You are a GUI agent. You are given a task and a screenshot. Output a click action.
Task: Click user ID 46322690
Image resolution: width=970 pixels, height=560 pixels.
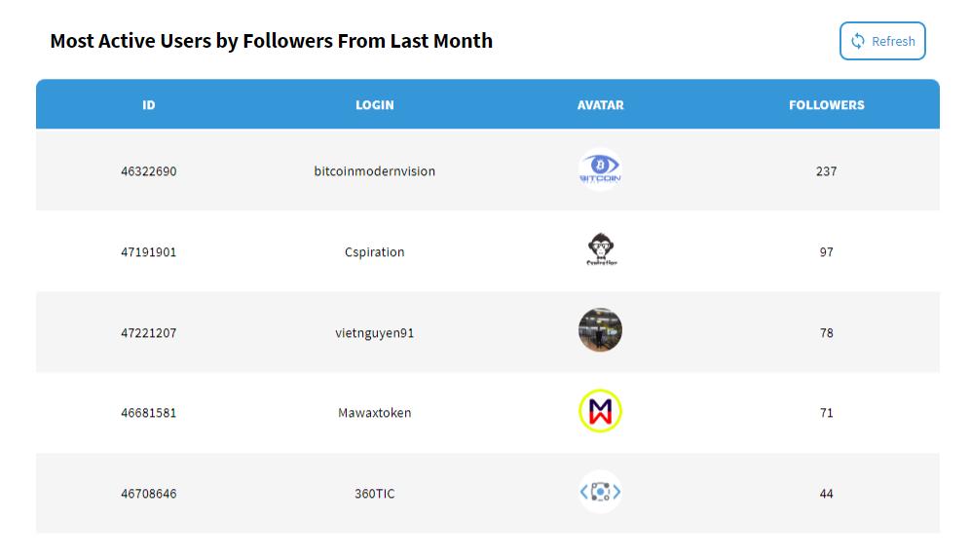click(x=149, y=171)
